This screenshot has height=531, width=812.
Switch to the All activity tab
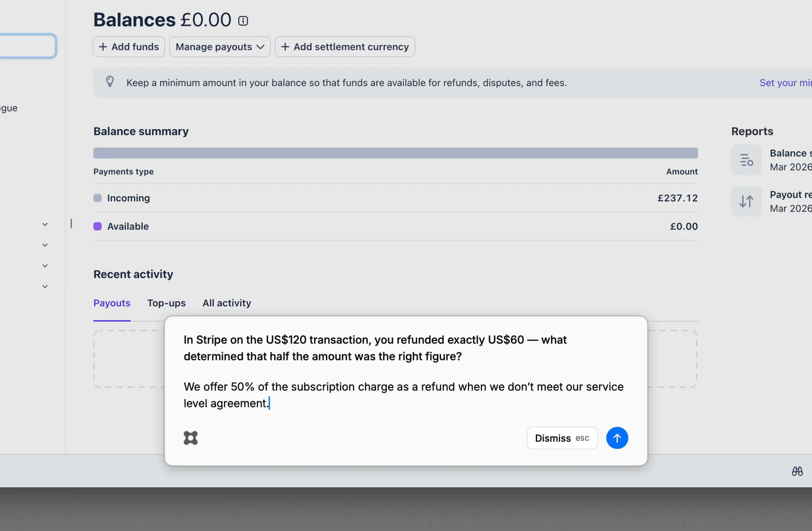[227, 303]
